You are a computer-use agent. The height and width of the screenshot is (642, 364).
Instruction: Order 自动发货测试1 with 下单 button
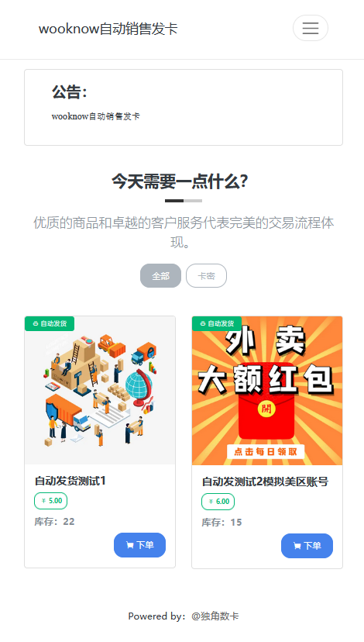click(139, 545)
